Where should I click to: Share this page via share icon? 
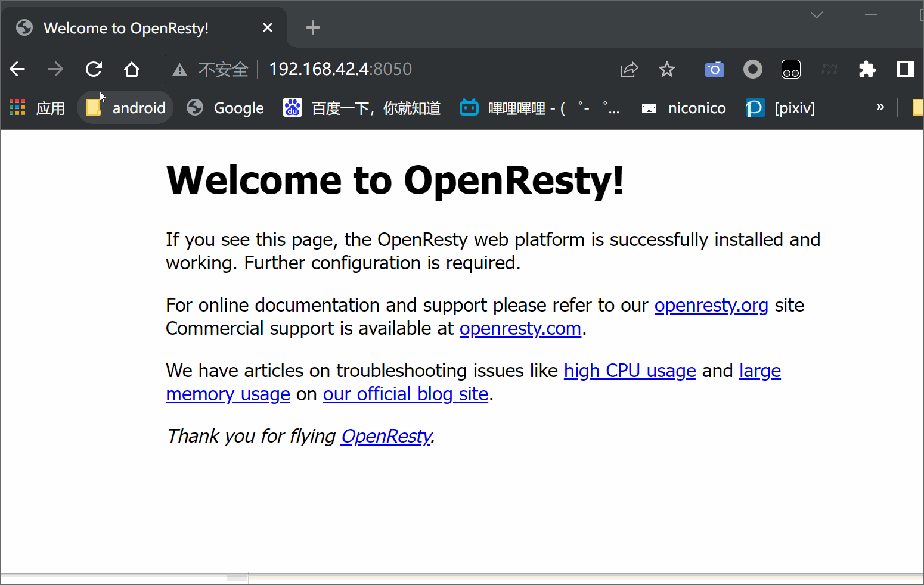tap(629, 70)
